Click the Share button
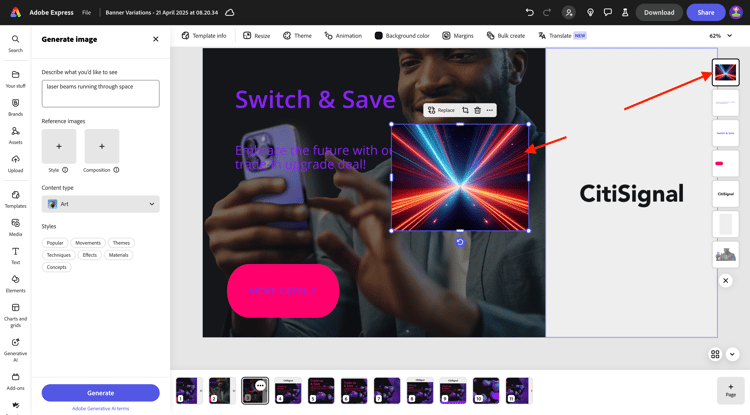Screen dimensions: 750x415 click(706, 12)
